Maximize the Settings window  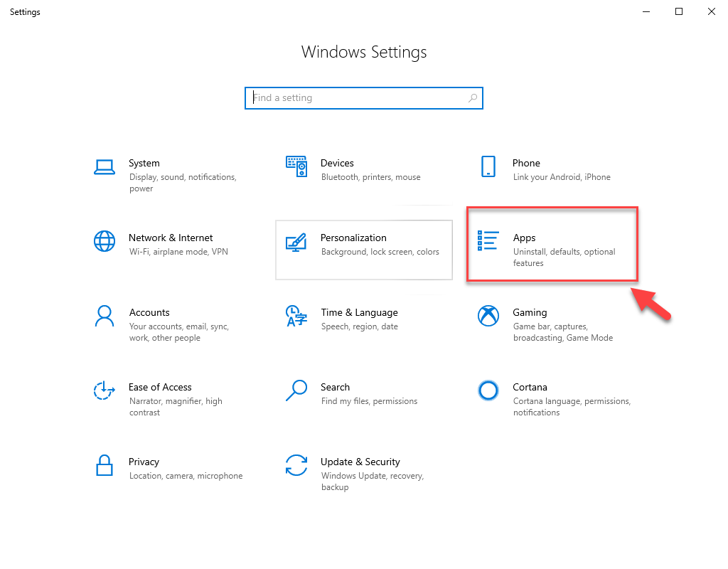[679, 11]
